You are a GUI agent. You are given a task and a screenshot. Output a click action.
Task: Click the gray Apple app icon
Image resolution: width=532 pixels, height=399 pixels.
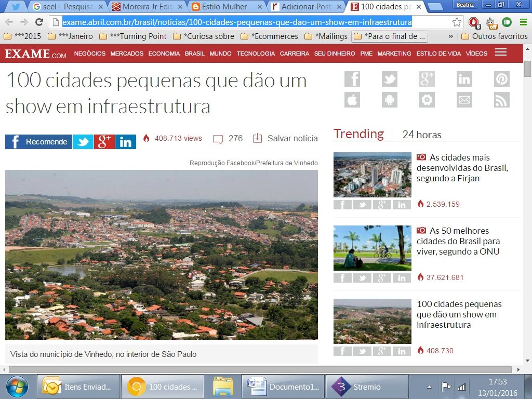pyautogui.click(x=352, y=100)
